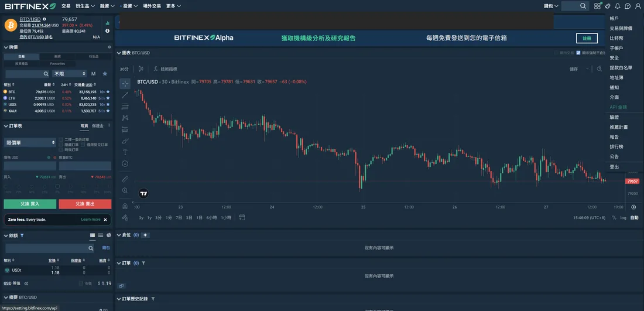Screen dimensions: 644x311
Task: Click the balances filter funnel icon
Action: 22,236
